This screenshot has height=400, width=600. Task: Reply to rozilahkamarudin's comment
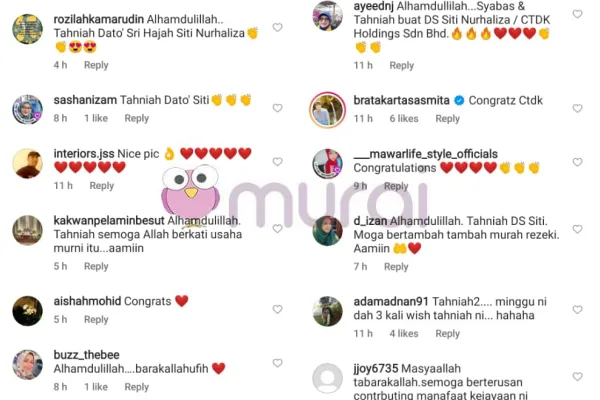coord(96,65)
